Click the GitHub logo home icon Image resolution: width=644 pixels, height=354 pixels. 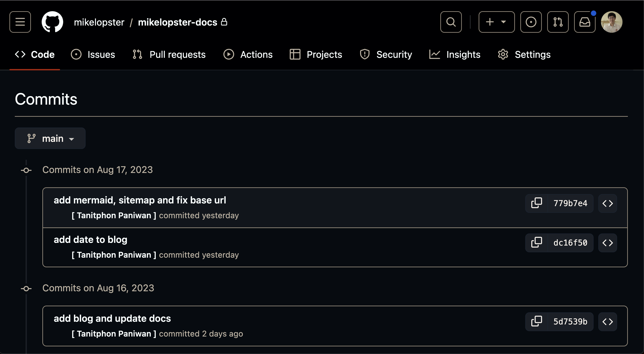click(x=52, y=22)
